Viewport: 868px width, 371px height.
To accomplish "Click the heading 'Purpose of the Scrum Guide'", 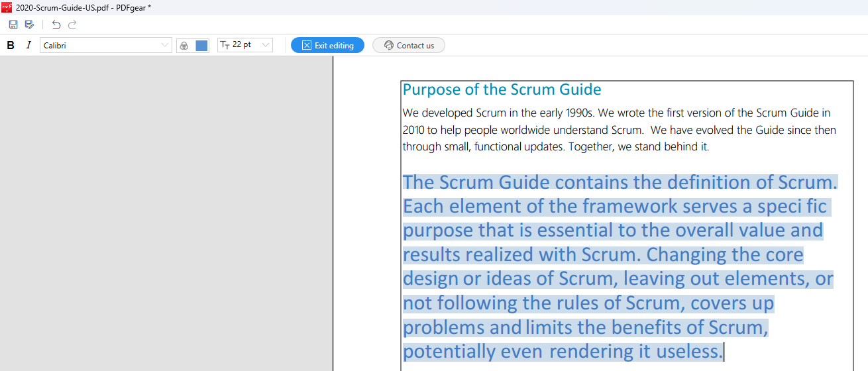I will pos(502,89).
